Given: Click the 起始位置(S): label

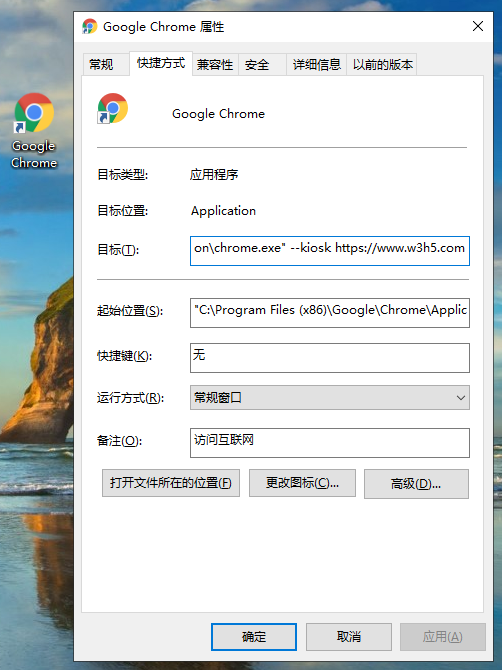Looking at the screenshot, I should [130, 311].
